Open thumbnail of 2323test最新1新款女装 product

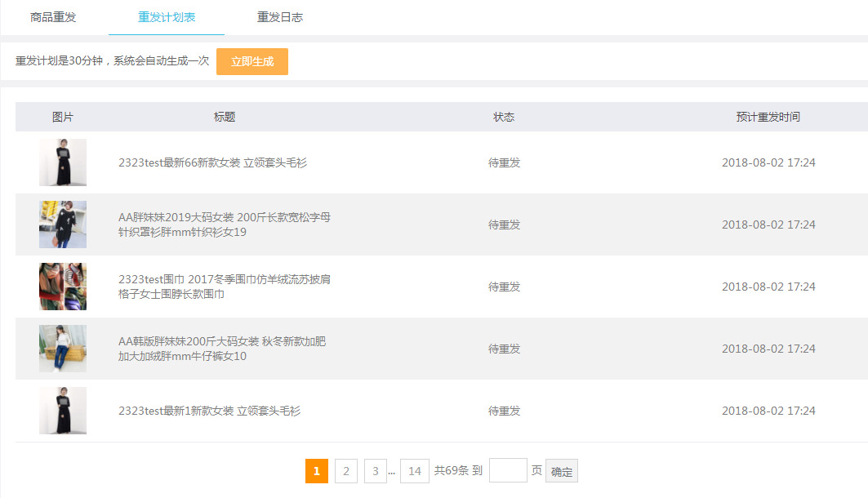coord(63,411)
